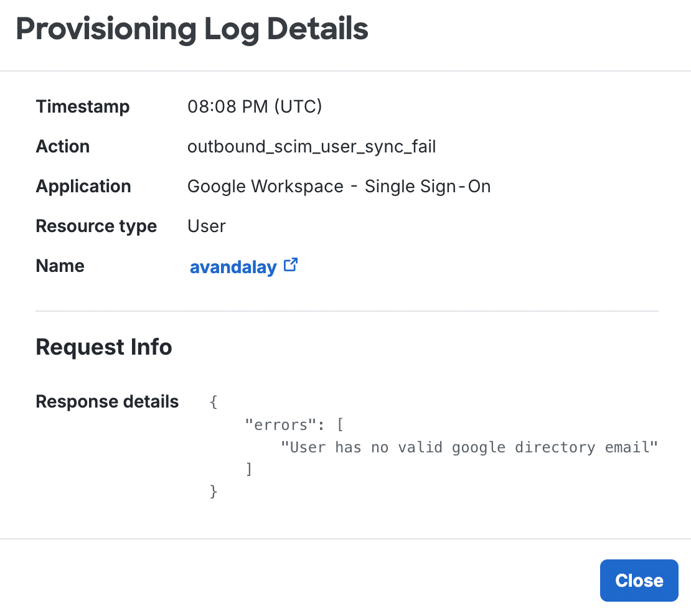This screenshot has height=616, width=691.
Task: Click the Timestamp value 08:08 PM (UTC)
Action: coord(255,106)
